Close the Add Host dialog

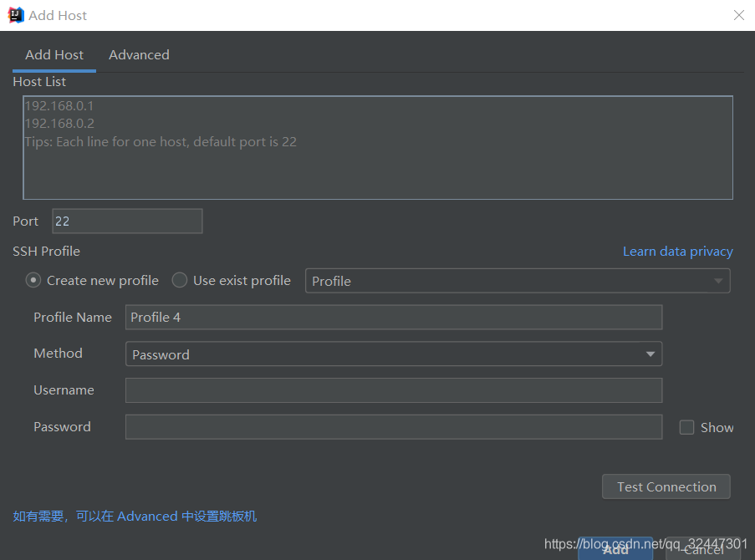[x=738, y=15]
